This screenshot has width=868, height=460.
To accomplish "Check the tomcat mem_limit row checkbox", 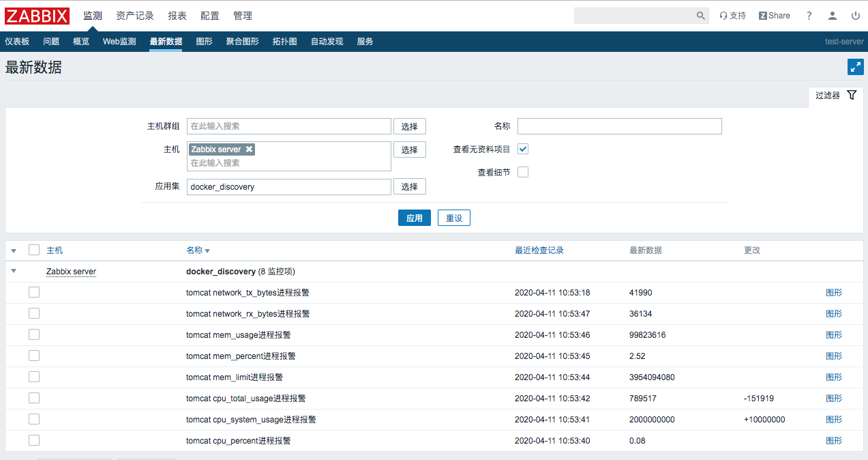I will tap(34, 377).
